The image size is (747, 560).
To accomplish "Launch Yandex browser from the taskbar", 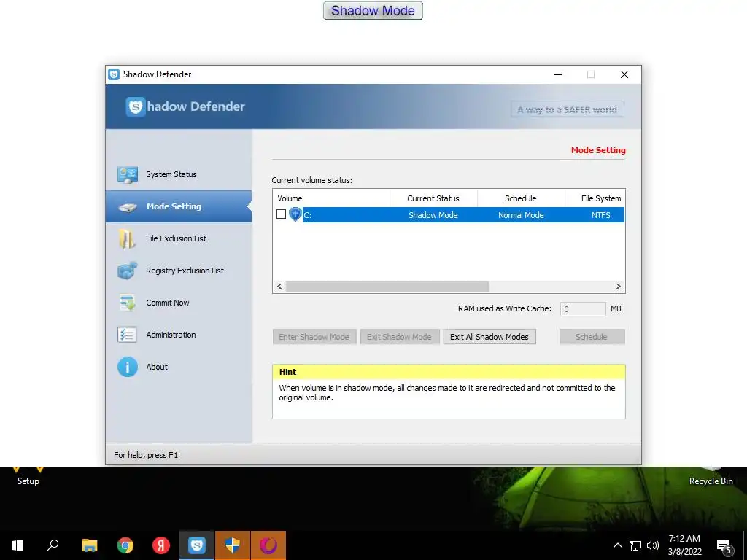I will pos(161,545).
